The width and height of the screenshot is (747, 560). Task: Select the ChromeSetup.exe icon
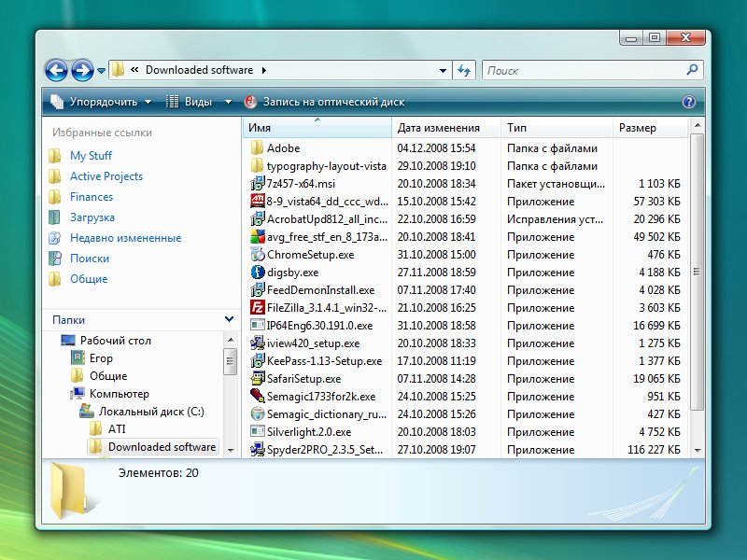tap(258, 254)
